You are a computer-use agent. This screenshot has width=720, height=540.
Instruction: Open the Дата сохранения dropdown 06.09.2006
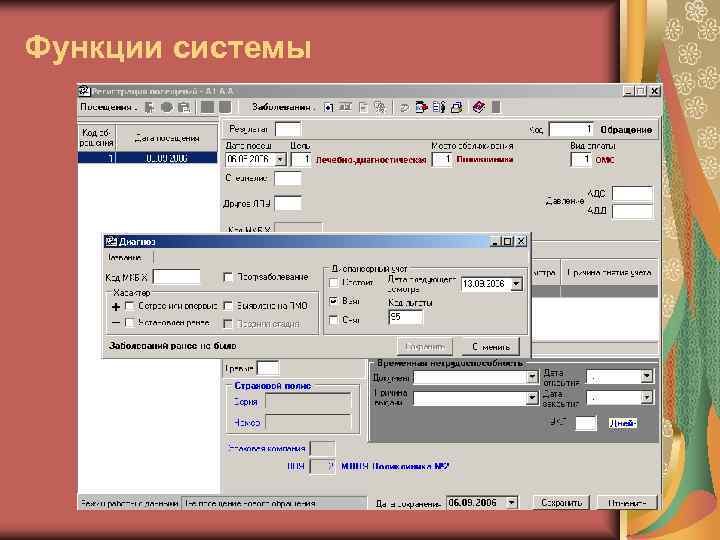tap(512, 503)
